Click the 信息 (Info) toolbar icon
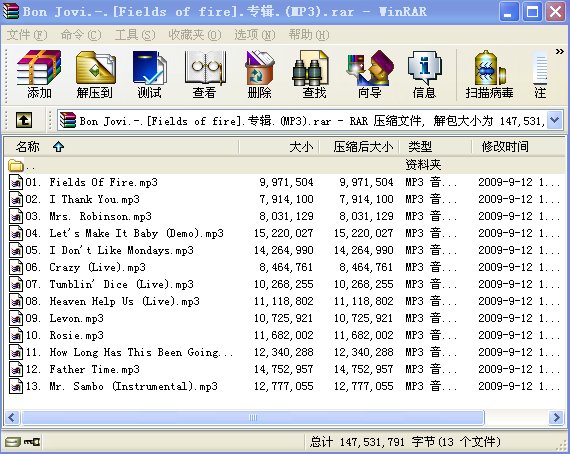Viewport: 570px width, 454px height. (424, 75)
